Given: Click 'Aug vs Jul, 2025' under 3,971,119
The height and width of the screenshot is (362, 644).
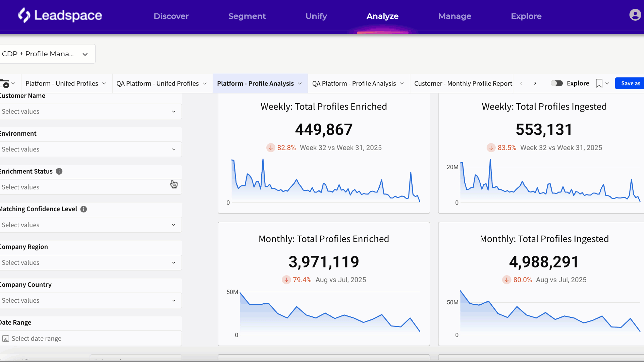Looking at the screenshot, I should [x=341, y=280].
